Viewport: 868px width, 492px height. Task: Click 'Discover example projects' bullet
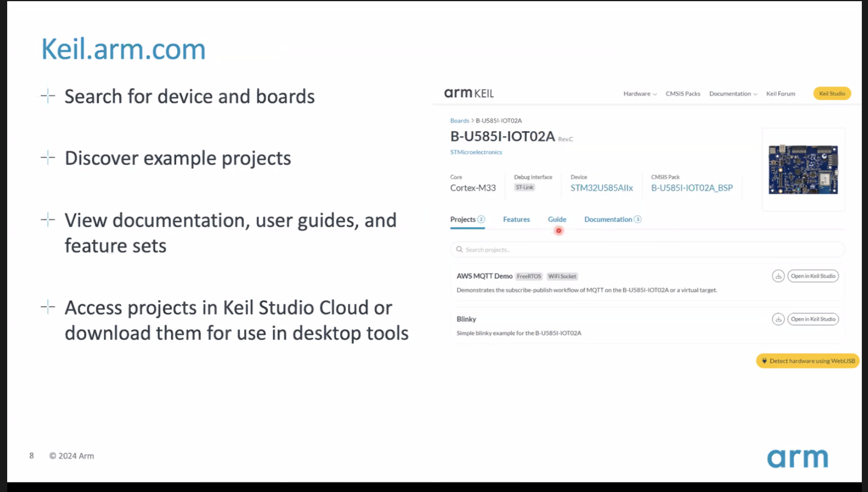coord(178,158)
